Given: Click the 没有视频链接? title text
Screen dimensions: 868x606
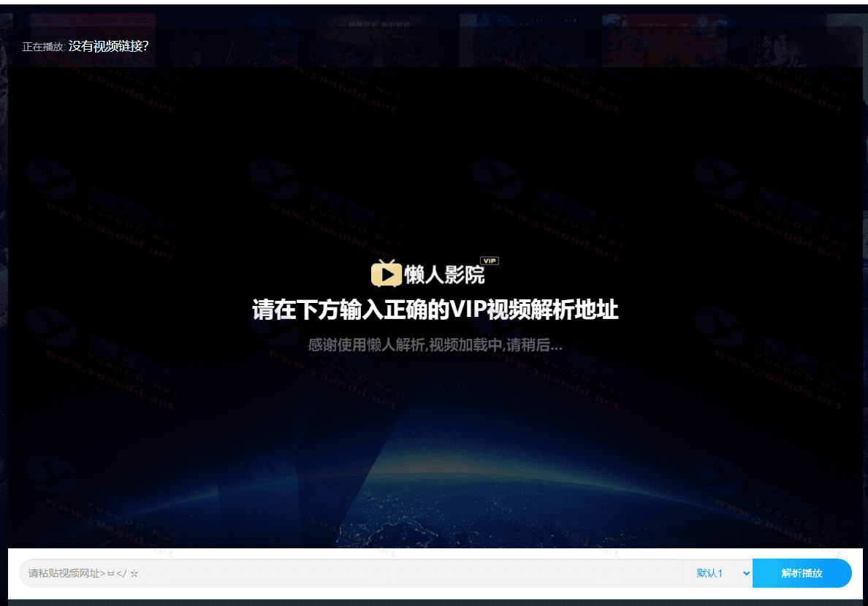Looking at the screenshot, I should 108,47.
